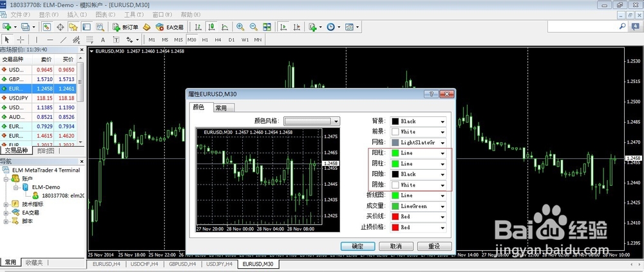Open the Strategy Tester magnifier icon

pos(100,27)
